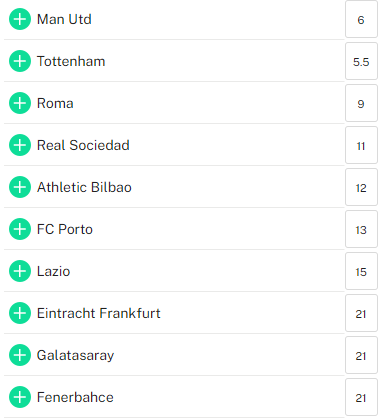Click the plus icon beside Roma
Image resolution: width=380 pixels, height=419 pixels.
click(20, 103)
